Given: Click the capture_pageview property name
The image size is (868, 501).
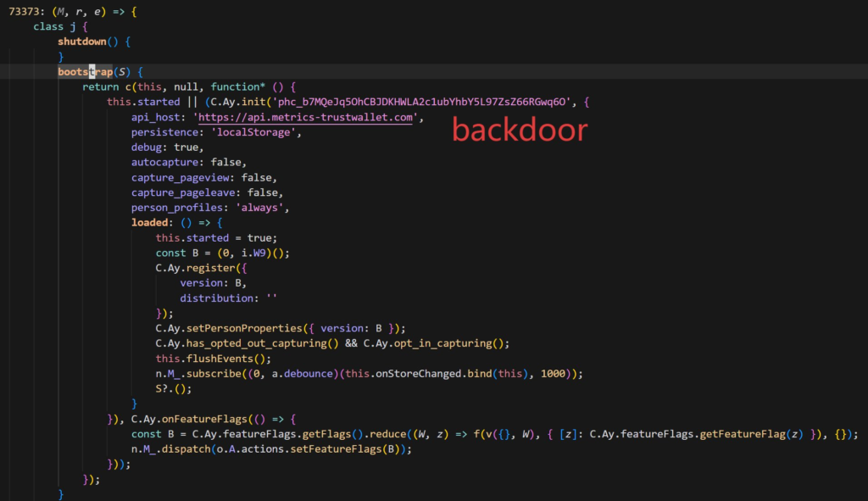Looking at the screenshot, I should 183,178.
